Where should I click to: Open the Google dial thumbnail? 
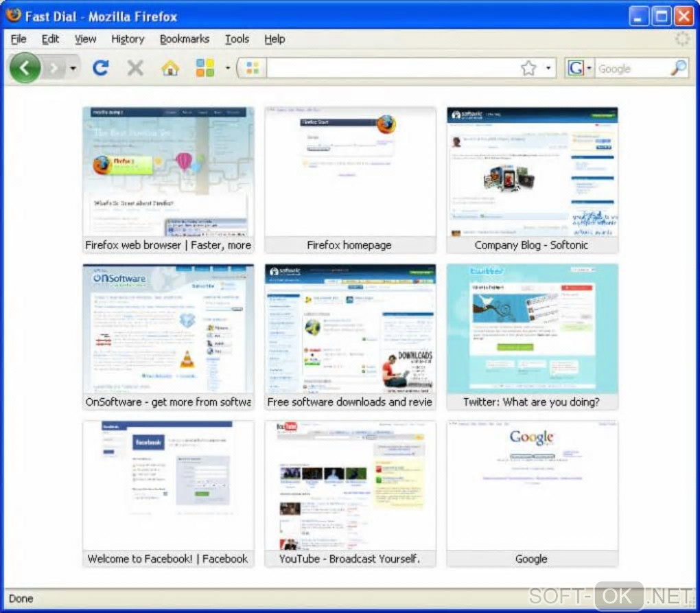tap(532, 486)
